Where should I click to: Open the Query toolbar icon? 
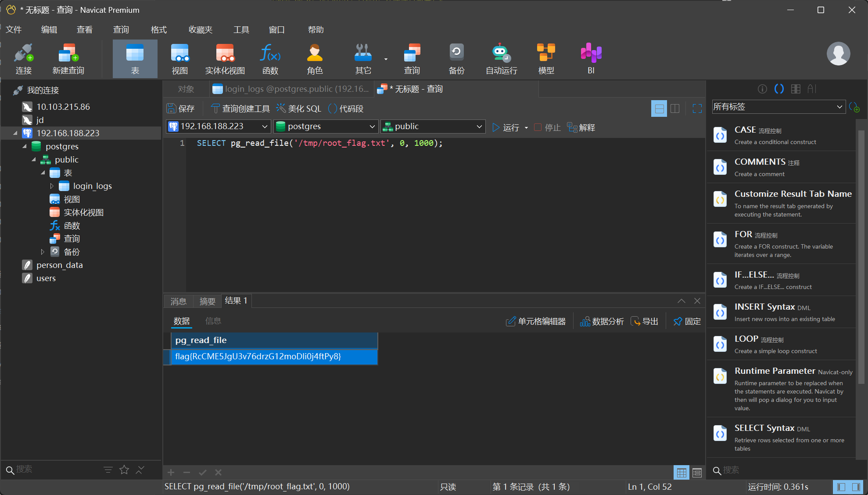(x=412, y=59)
